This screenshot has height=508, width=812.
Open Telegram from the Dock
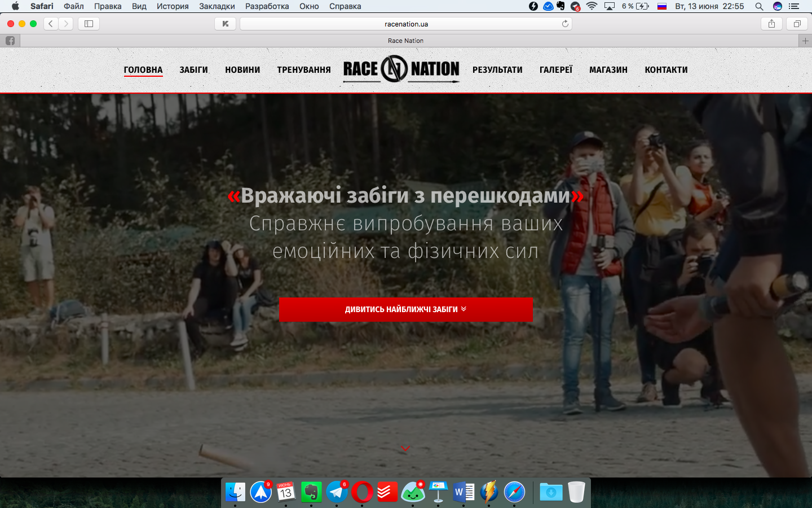[337, 492]
